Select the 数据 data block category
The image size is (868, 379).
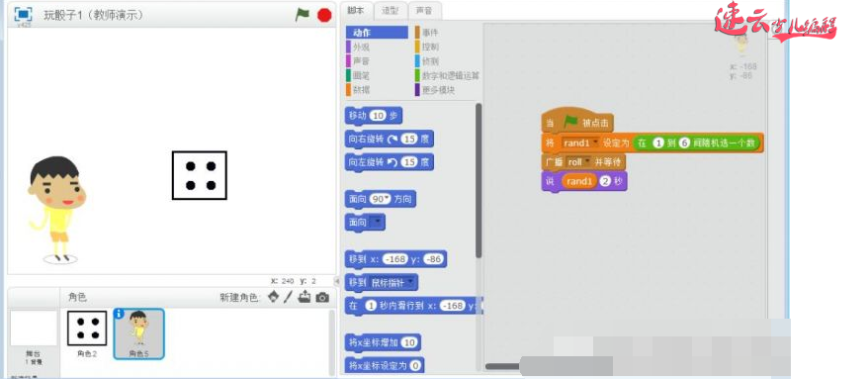pyautogui.click(x=361, y=89)
